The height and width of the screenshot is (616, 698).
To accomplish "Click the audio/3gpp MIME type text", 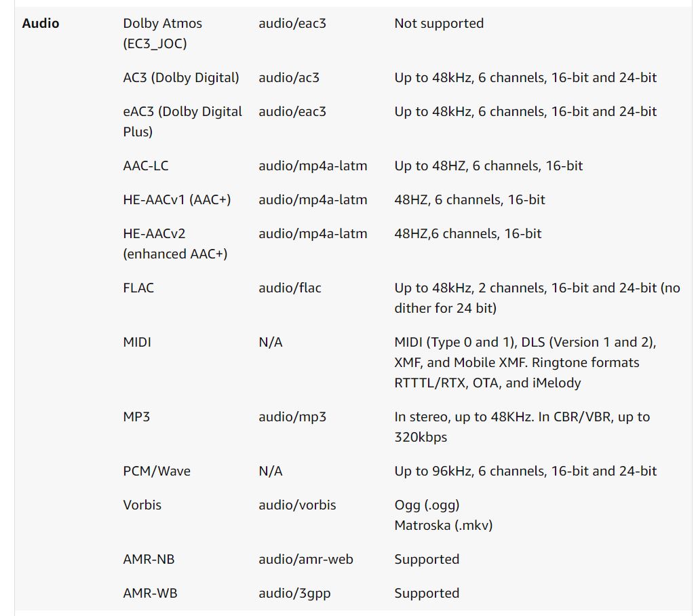I will tap(294, 593).
